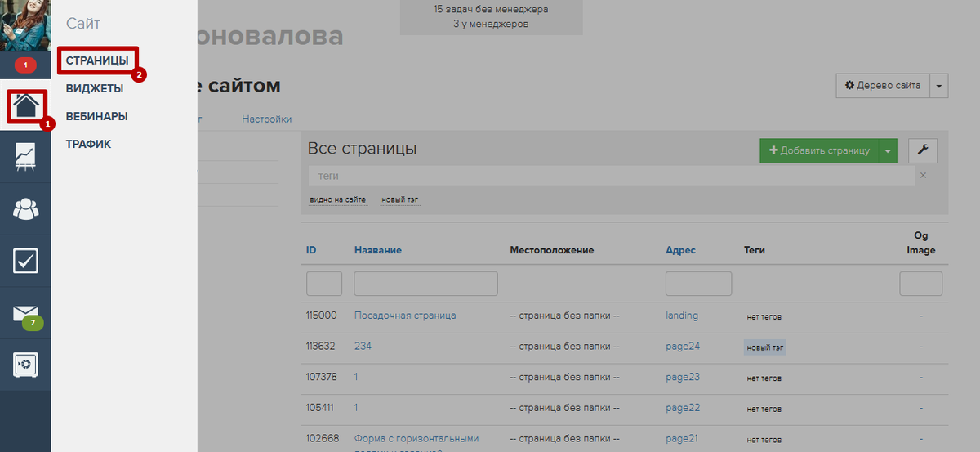The height and width of the screenshot is (452, 980).
Task: Open the messages envelope sidebar icon
Action: 25,313
